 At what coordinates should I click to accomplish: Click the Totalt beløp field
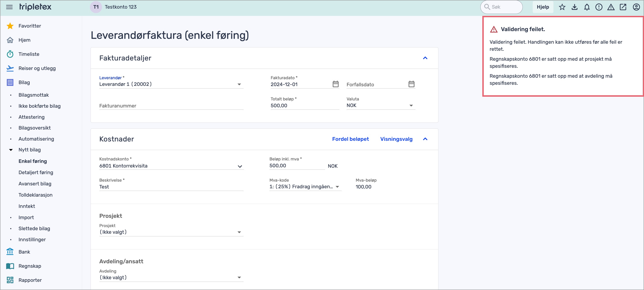pos(305,105)
